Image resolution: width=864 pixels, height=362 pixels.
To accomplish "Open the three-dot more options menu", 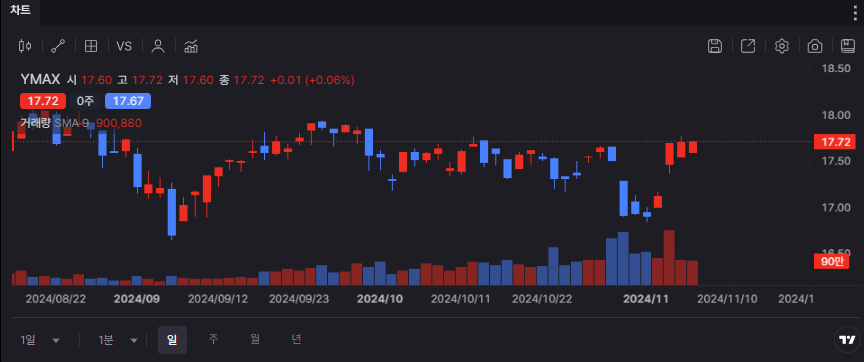I will click(855, 13).
